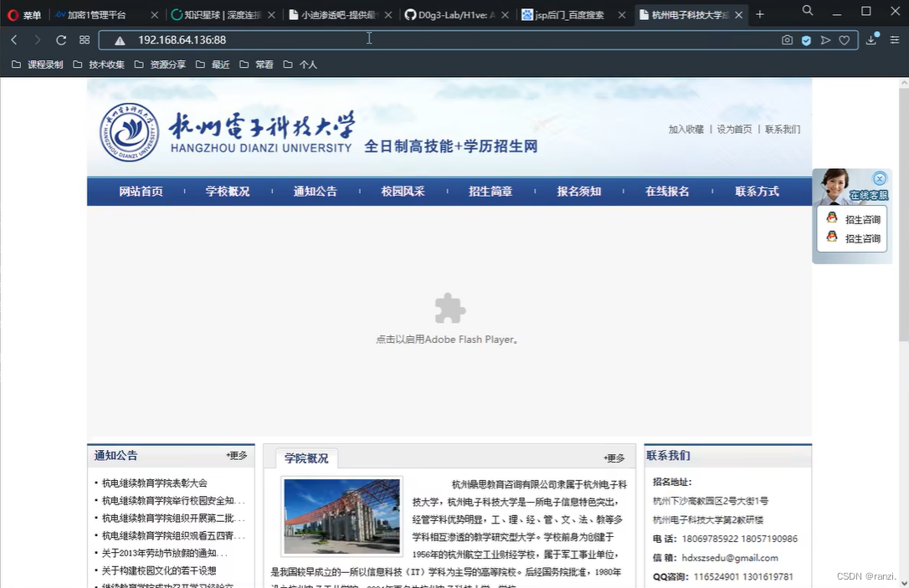The image size is (909, 588).
Task: Open 网站首页 in navigation bar
Action: click(x=141, y=192)
